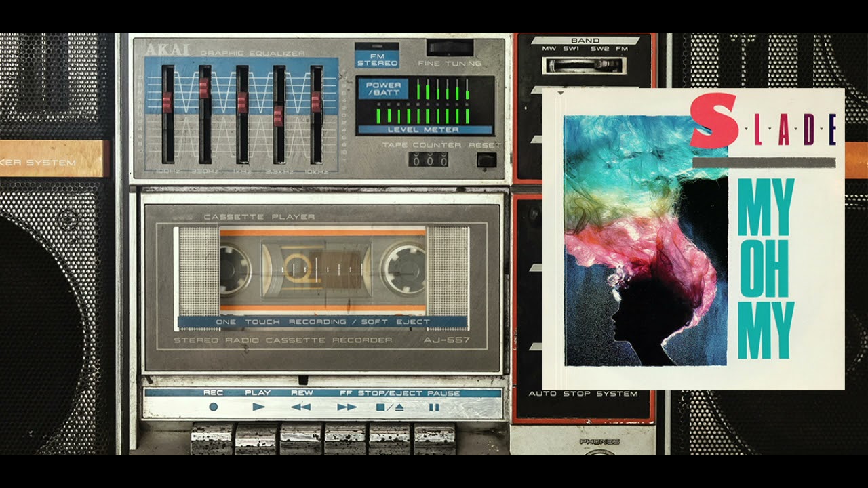
Task: Click the FINE TUNING dial
Action: click(450, 47)
